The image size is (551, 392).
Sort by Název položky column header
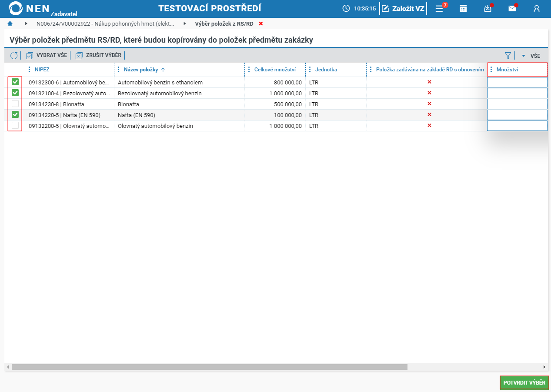[x=141, y=70]
